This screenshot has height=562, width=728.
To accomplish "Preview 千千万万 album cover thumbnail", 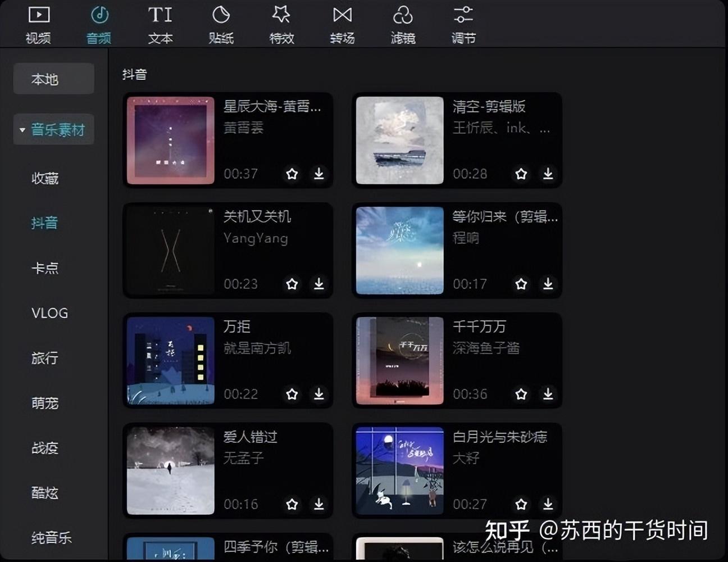I will point(400,361).
